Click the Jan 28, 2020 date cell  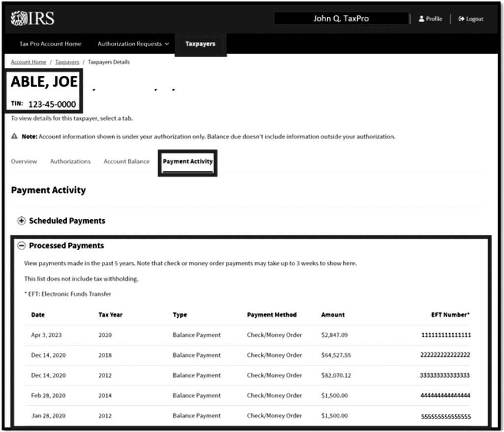(48, 416)
